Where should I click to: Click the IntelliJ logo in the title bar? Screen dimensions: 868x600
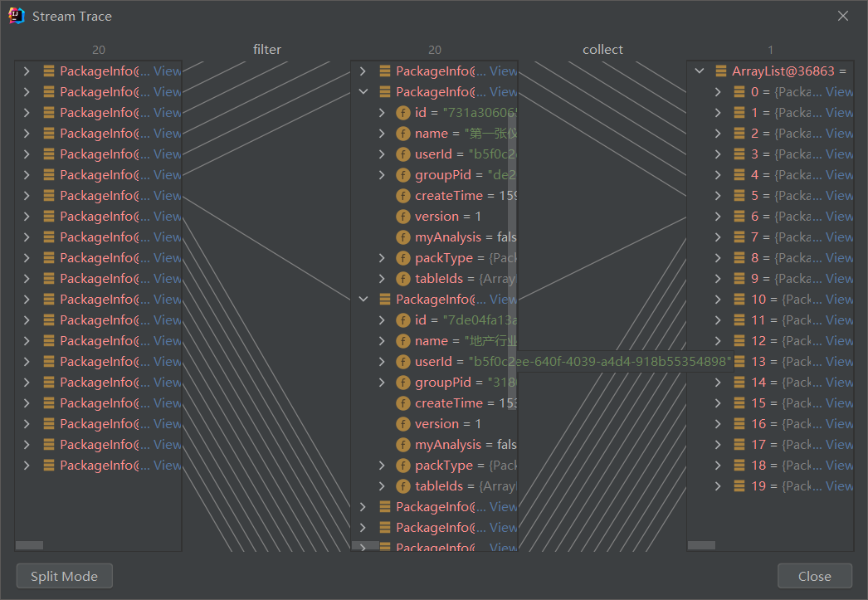pos(16,16)
